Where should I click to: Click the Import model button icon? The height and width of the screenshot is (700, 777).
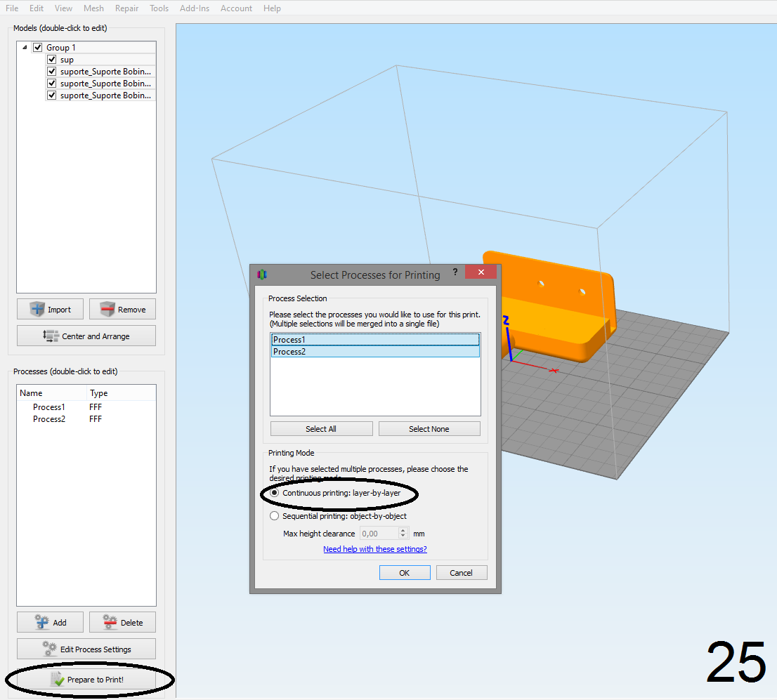coord(37,310)
